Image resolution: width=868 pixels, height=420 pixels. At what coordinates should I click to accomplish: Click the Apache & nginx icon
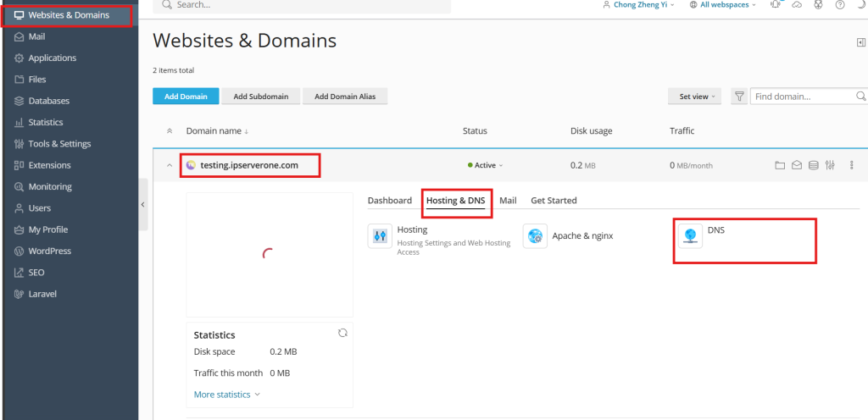point(535,236)
